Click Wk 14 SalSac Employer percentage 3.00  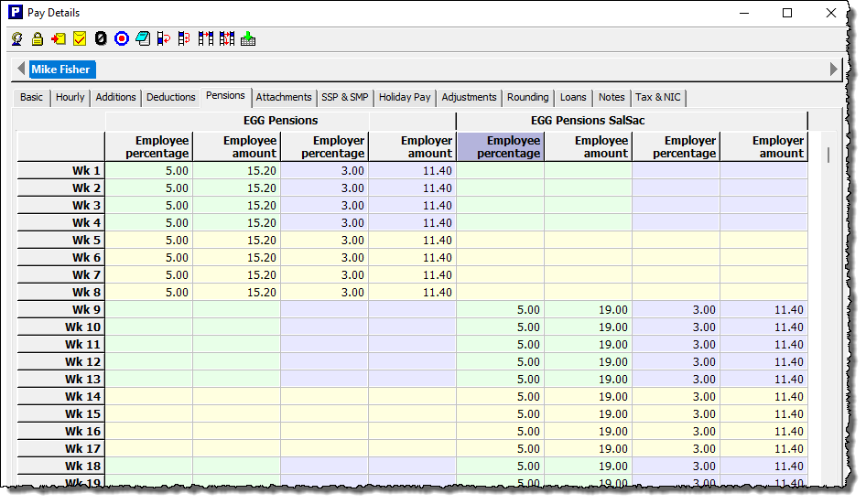click(x=676, y=396)
